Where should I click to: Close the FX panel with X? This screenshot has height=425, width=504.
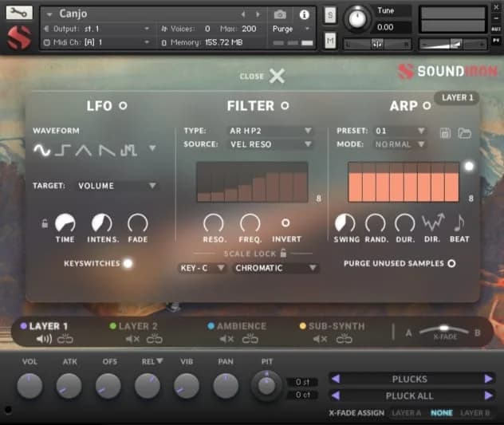click(x=276, y=77)
